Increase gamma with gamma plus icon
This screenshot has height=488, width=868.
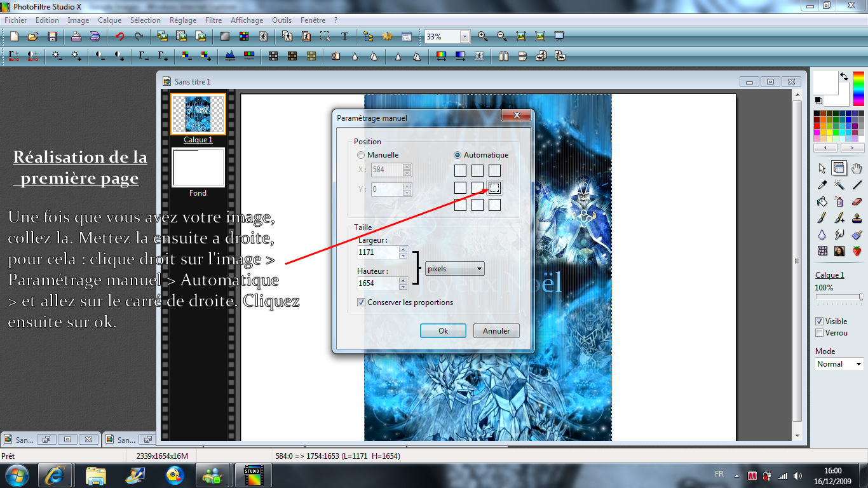163,56
